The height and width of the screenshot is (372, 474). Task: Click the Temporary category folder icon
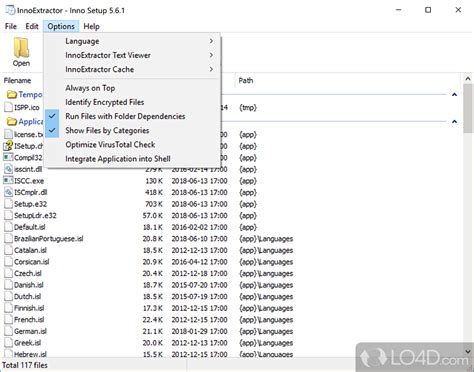tap(12, 95)
